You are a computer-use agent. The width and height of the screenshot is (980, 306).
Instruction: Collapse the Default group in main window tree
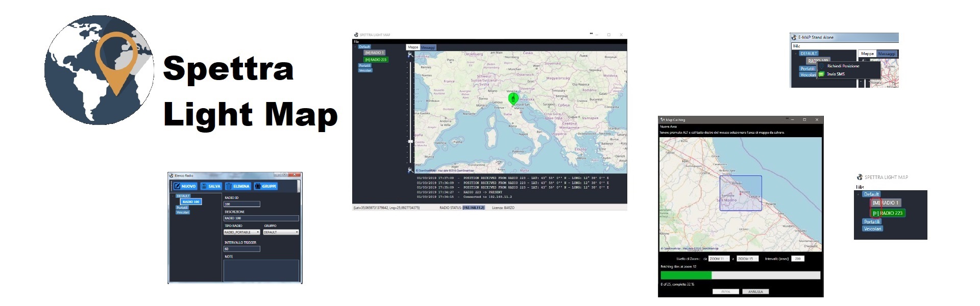point(355,47)
